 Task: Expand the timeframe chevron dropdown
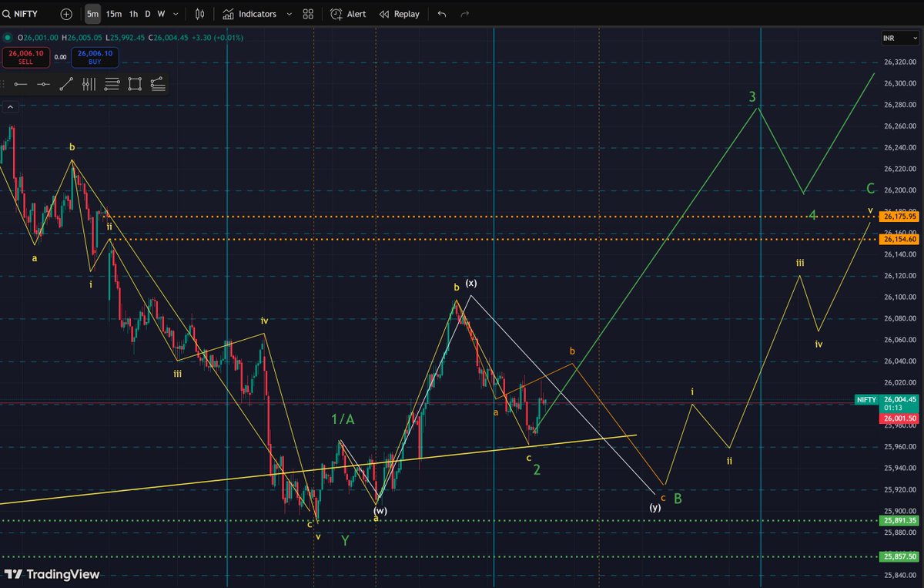point(174,14)
